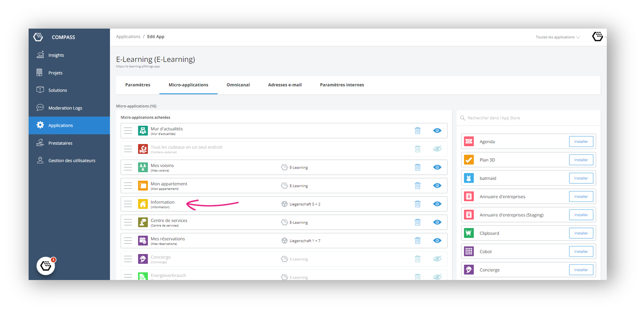
Task: Delete Information micro-app
Action: pyautogui.click(x=418, y=204)
